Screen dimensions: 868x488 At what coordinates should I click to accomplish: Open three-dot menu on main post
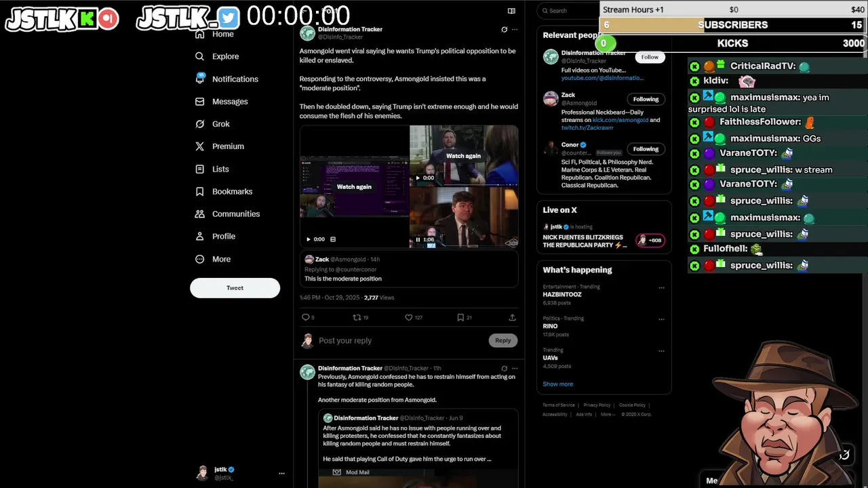pyautogui.click(x=515, y=30)
